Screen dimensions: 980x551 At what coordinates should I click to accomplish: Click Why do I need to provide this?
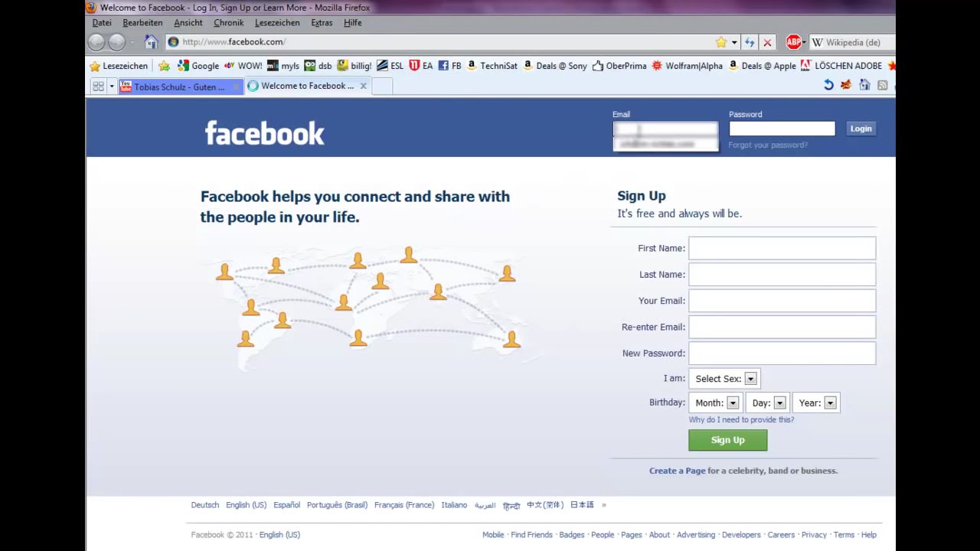[x=741, y=419]
